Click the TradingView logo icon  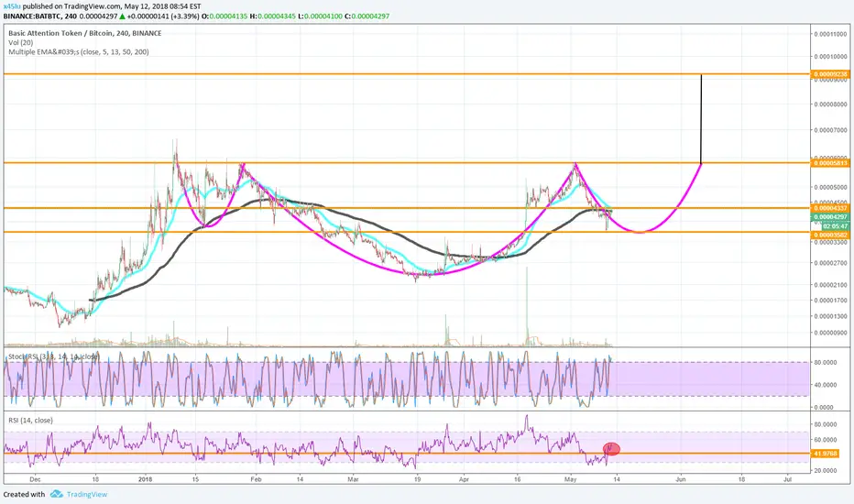pyautogui.click(x=56, y=494)
